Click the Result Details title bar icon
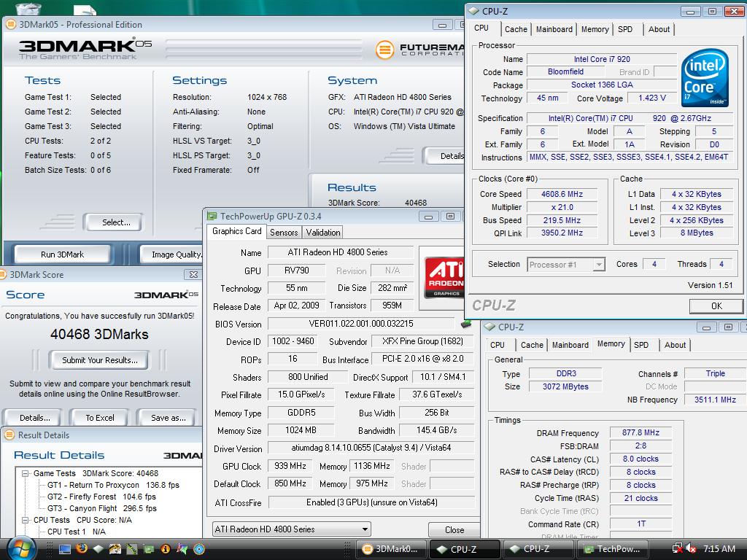This screenshot has height=560, width=747. click(x=9, y=435)
